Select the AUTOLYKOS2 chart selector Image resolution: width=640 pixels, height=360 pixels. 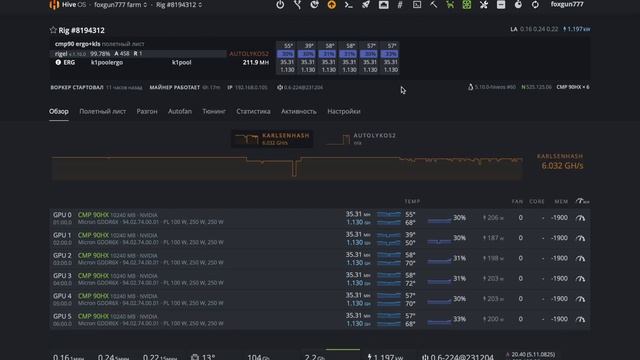click(x=362, y=139)
